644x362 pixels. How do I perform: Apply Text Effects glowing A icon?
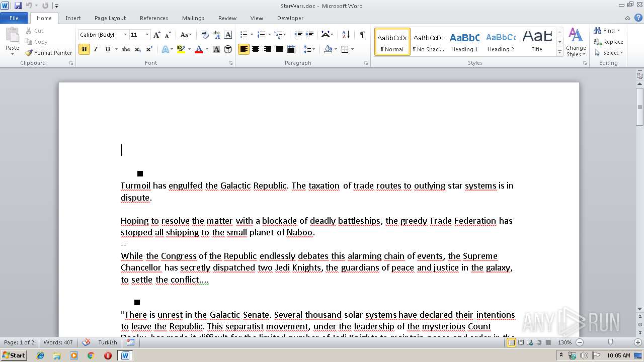click(165, 49)
